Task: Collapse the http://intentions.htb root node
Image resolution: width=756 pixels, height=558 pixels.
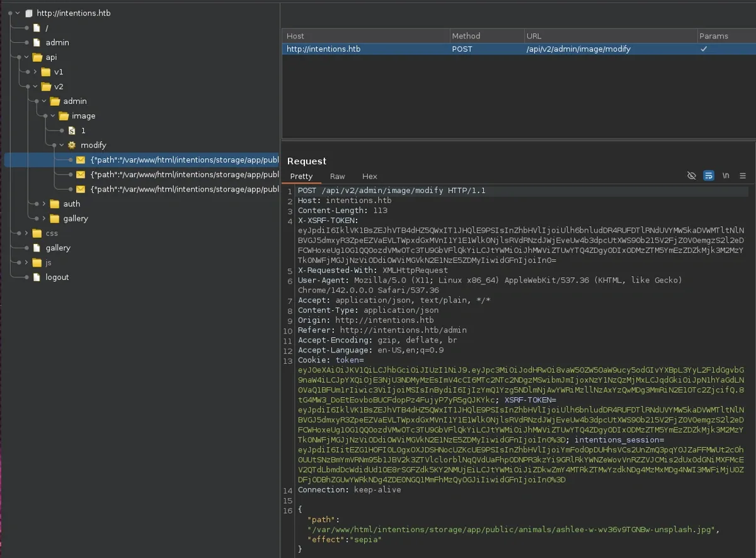Action: 18,13
